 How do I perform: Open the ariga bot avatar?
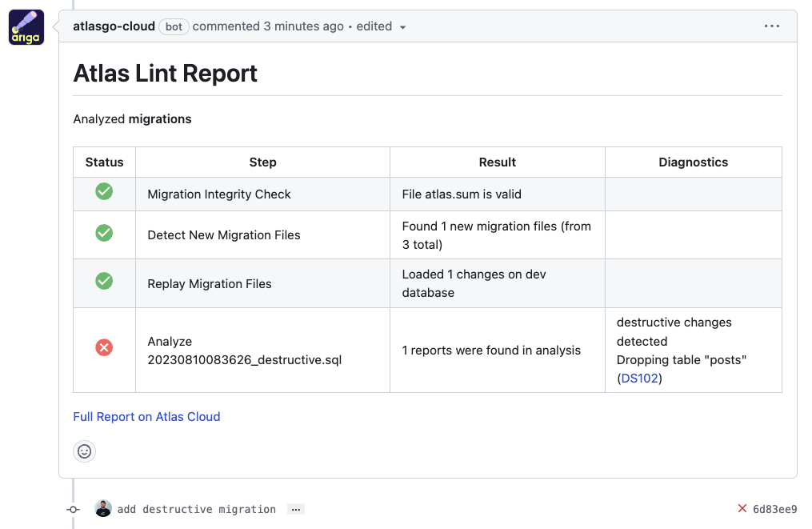(26, 27)
